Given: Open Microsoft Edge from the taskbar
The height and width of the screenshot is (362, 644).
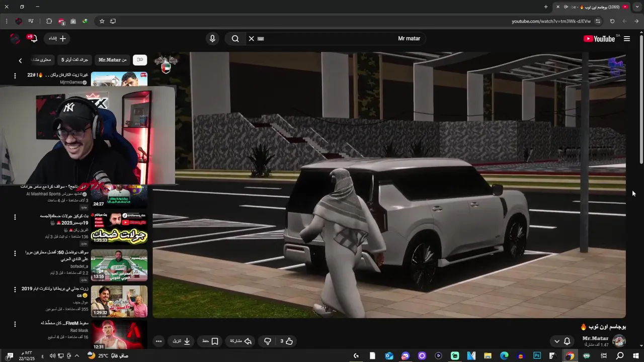Looking at the screenshot, I should pyautogui.click(x=504, y=356).
